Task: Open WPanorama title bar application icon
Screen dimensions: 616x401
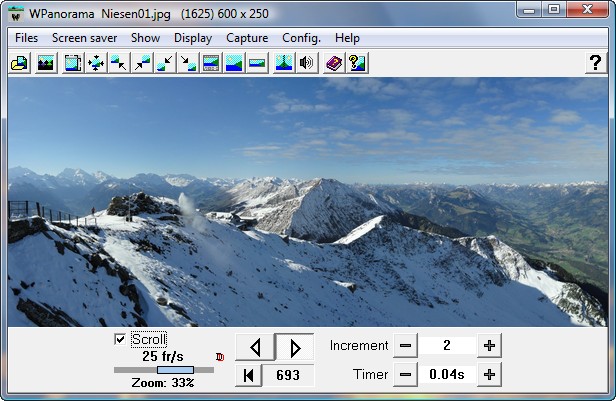Action: 16,14
